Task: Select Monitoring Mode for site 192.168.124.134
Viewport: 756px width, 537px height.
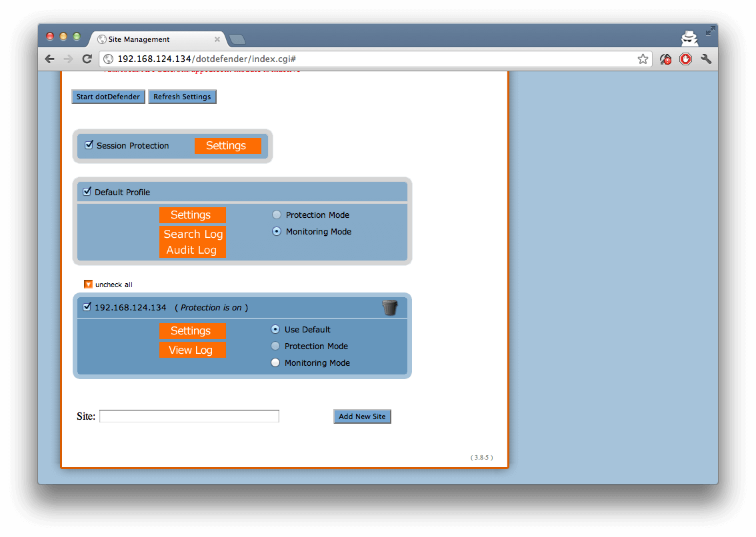Action: click(x=275, y=363)
